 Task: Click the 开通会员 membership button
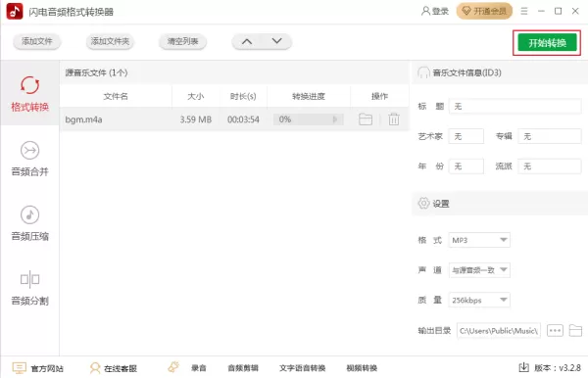pyautogui.click(x=484, y=11)
